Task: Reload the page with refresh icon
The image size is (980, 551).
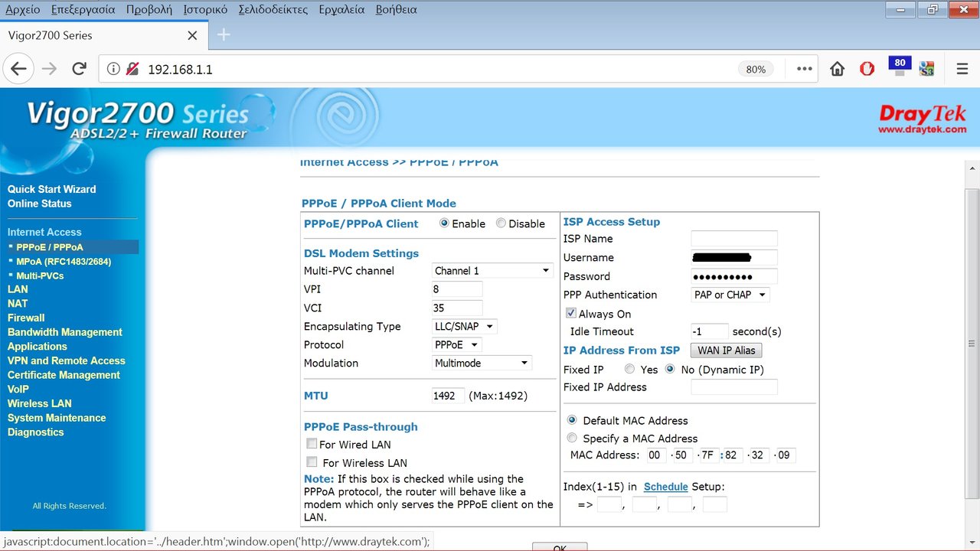Action: [79, 69]
